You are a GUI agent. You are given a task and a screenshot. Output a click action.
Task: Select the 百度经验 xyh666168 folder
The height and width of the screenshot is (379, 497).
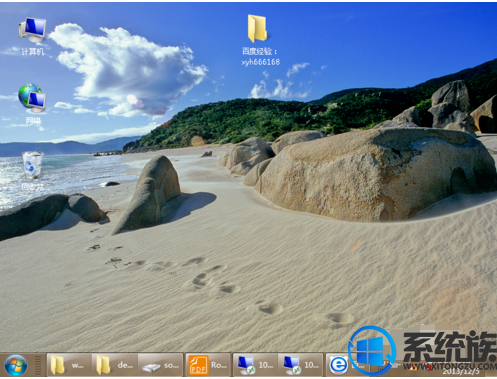click(x=257, y=29)
